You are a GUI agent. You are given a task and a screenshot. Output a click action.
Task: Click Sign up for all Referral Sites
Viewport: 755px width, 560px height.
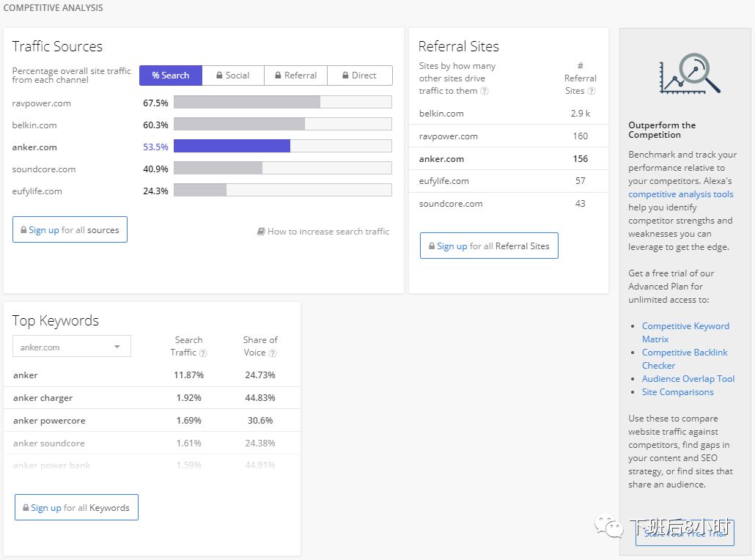[x=489, y=246]
